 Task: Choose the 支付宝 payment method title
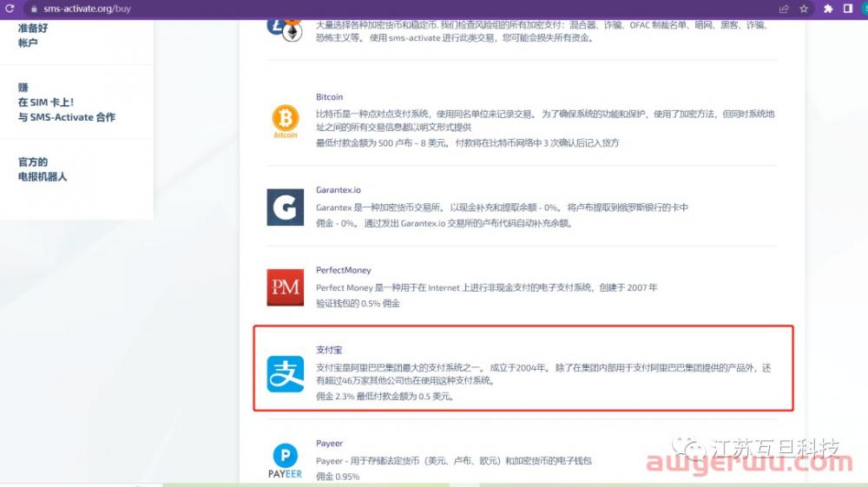coord(329,350)
